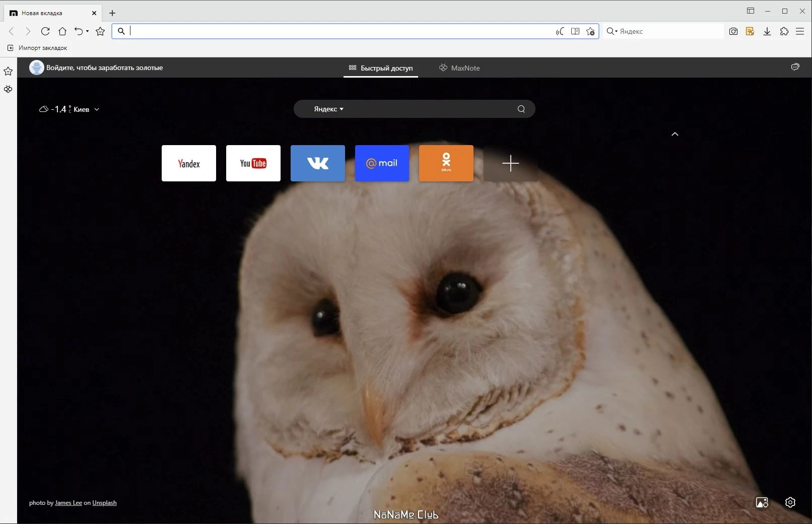Open the mail quick access tile
This screenshot has width=812, height=524.
coord(382,163)
